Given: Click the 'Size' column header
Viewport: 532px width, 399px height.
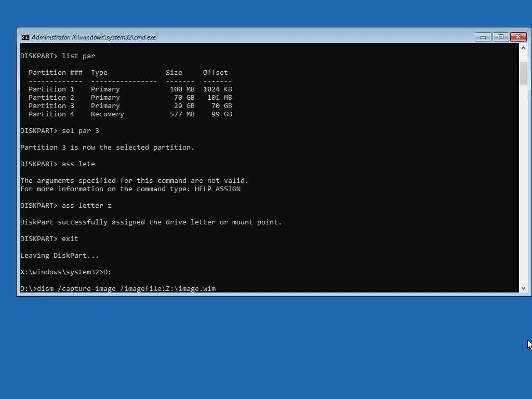Looking at the screenshot, I should (x=174, y=72).
